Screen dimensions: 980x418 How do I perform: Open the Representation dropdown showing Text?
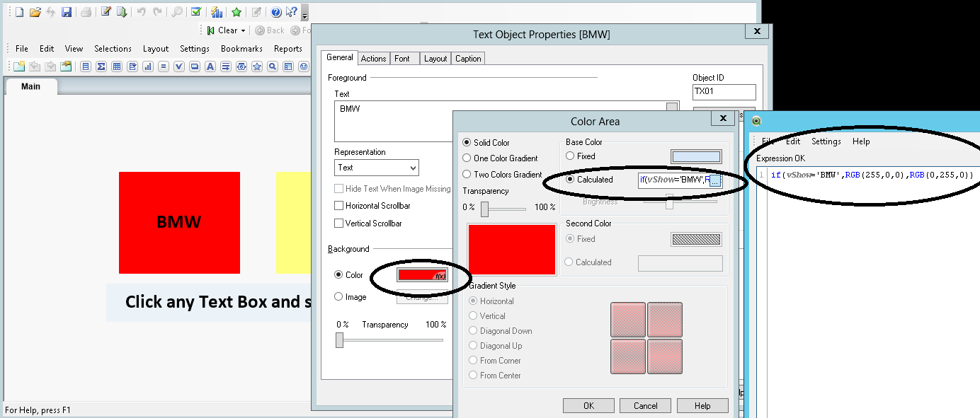(x=376, y=168)
